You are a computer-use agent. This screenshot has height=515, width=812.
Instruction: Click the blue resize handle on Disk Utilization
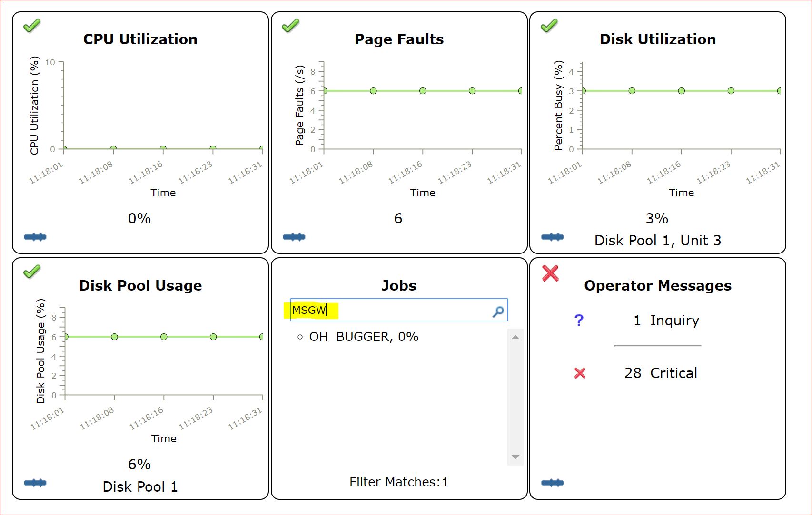(552, 237)
